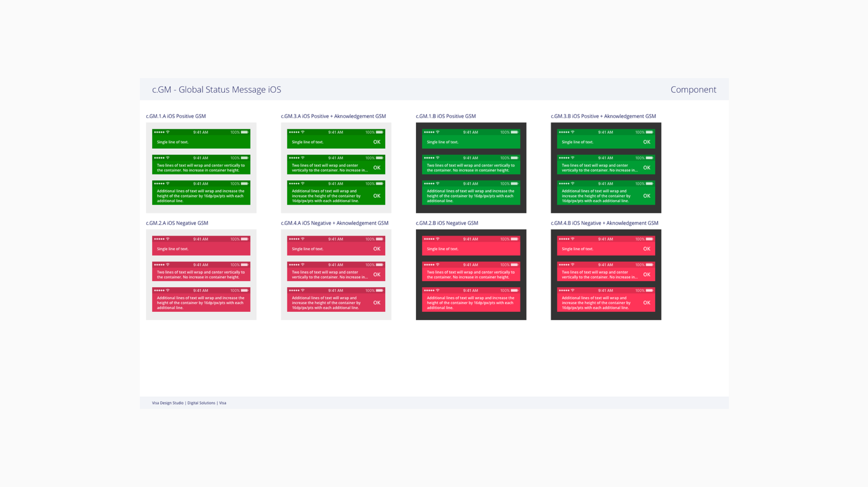Click OK on c.GM.3.B two-line green banner
The height and width of the screenshot is (487, 868).
pos(646,168)
